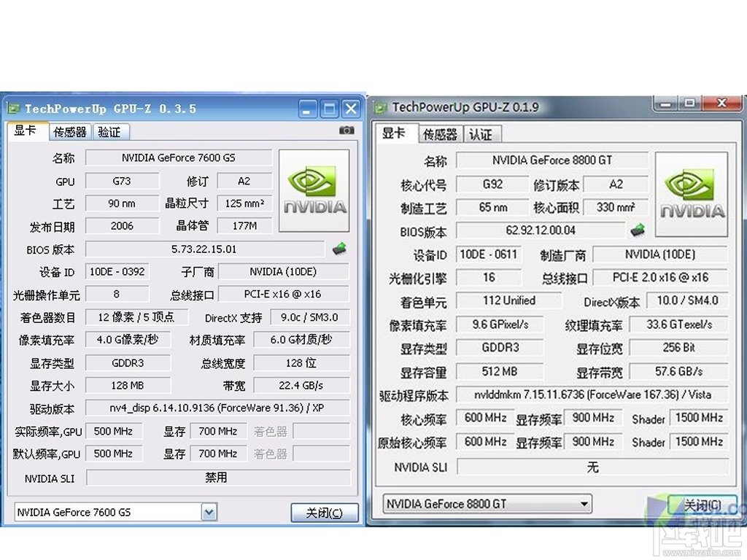This screenshot has height=560, width=747.
Task: Click the bandwidth field 57.6 GB/s
Action: tap(679, 371)
